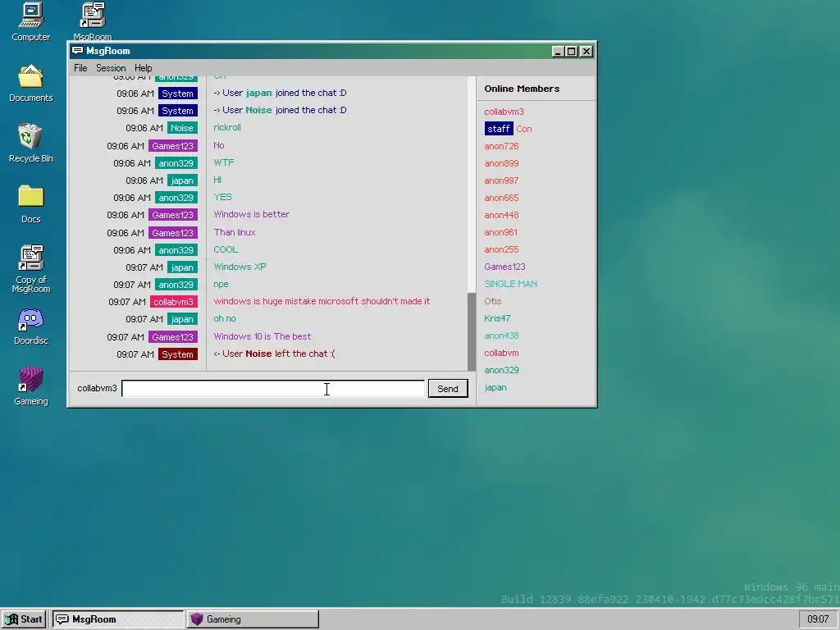
Task: Click the 'rickroll' message text
Action: [x=227, y=127]
